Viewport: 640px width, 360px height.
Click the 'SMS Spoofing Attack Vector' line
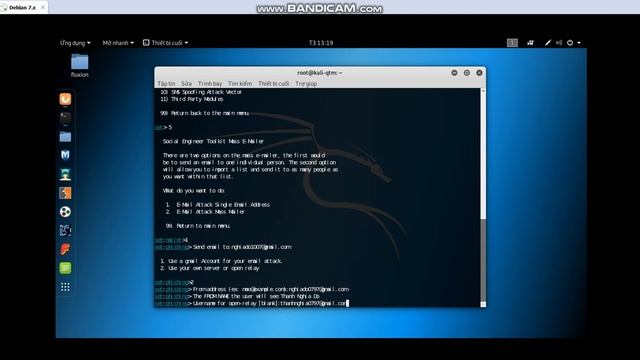point(201,92)
